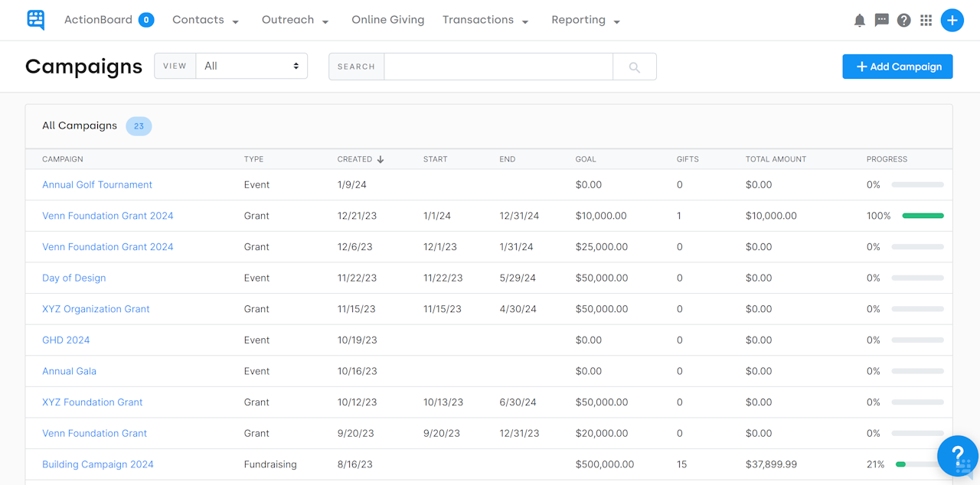Open the chat messages icon

click(881, 20)
